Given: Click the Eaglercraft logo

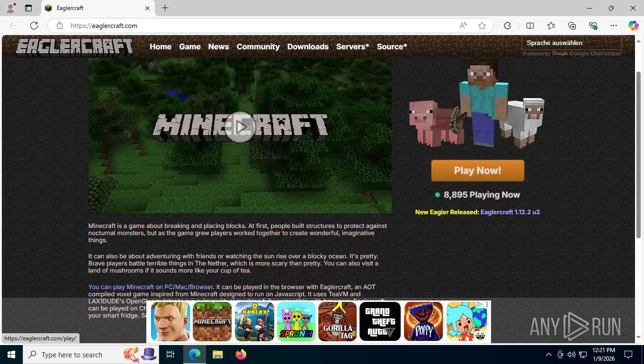Looking at the screenshot, I should point(74,47).
